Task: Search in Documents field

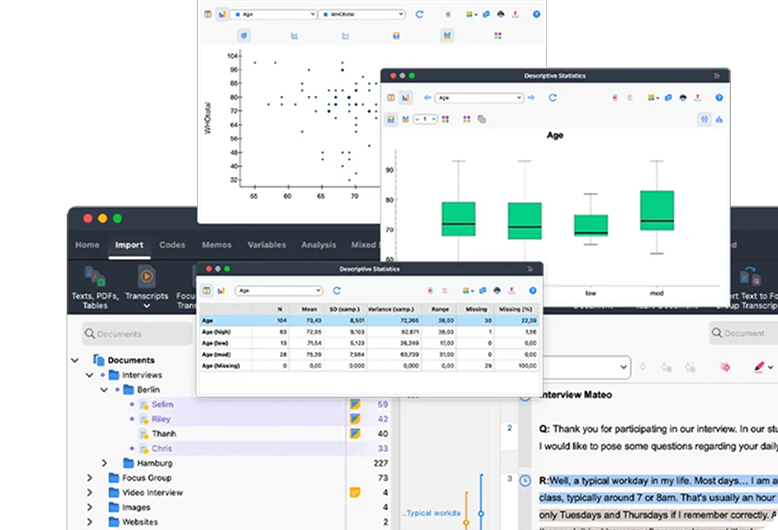Action: (x=137, y=333)
